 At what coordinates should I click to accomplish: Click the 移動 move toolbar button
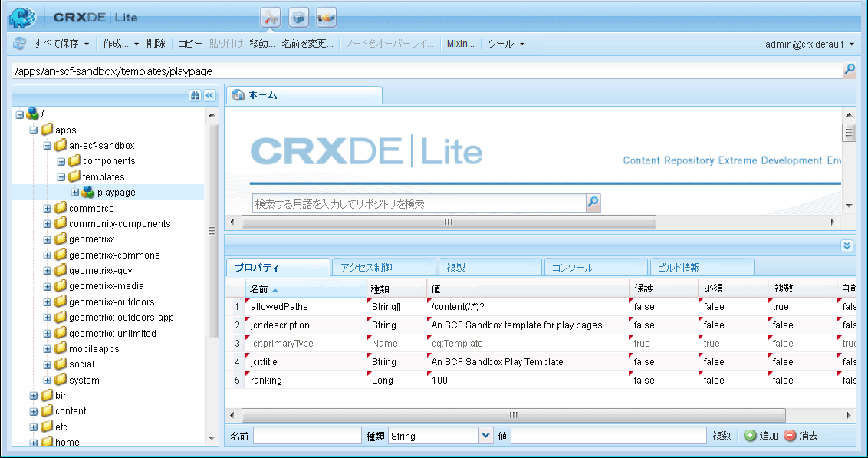coord(261,43)
